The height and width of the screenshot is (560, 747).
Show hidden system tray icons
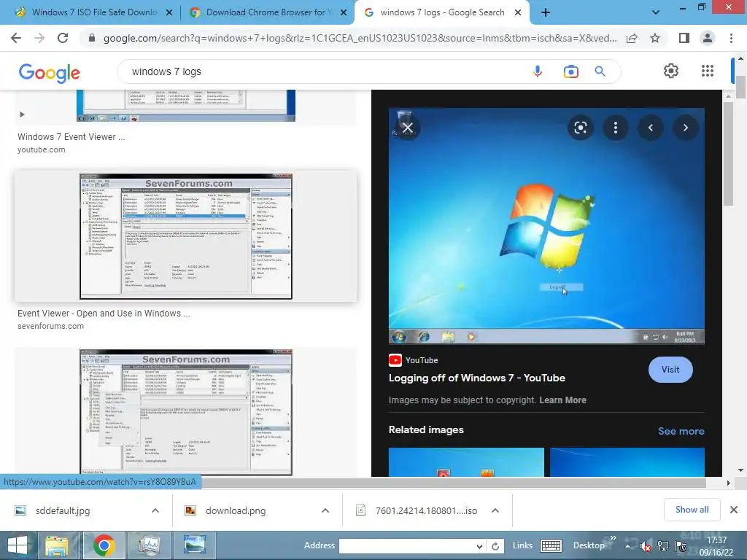click(x=628, y=546)
